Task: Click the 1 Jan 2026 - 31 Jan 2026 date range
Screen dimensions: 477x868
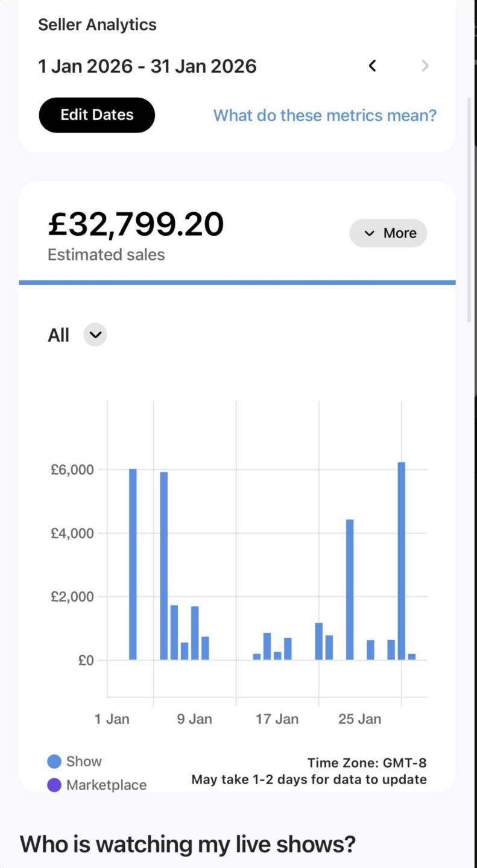Action: coord(147,66)
